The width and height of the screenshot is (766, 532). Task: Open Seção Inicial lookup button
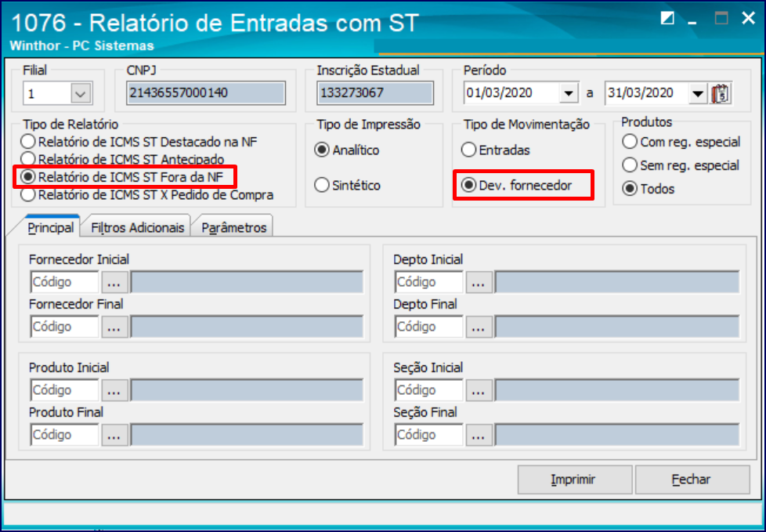coord(479,390)
